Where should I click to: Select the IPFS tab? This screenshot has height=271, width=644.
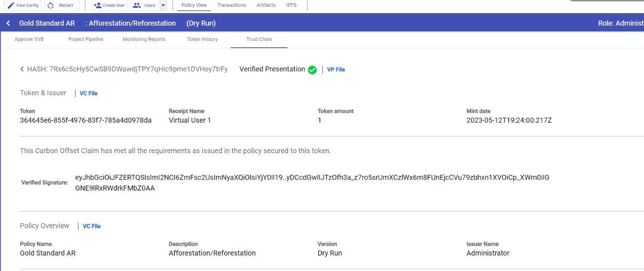(291, 5)
